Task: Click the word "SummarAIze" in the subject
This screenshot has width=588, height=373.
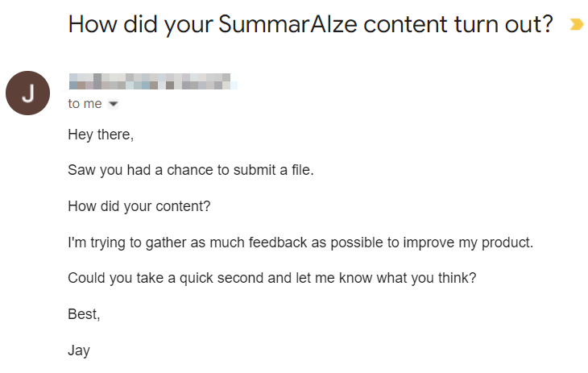Action: point(288,24)
